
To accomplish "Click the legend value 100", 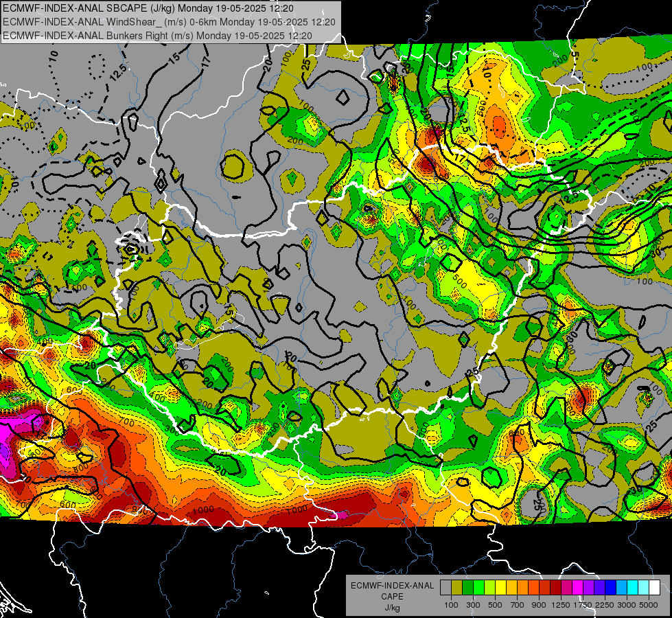I will click(451, 605).
